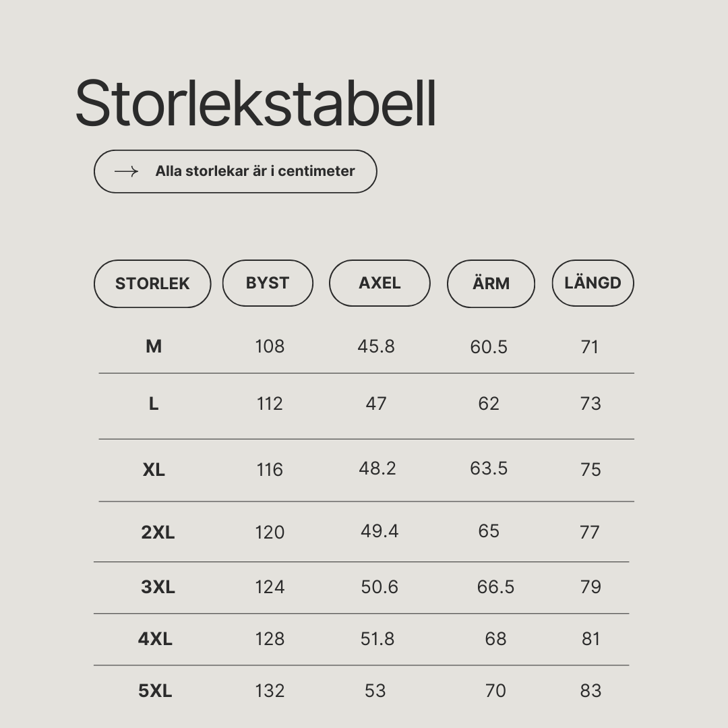Click the byst value 108
This screenshot has width=728, height=728.
point(270,346)
